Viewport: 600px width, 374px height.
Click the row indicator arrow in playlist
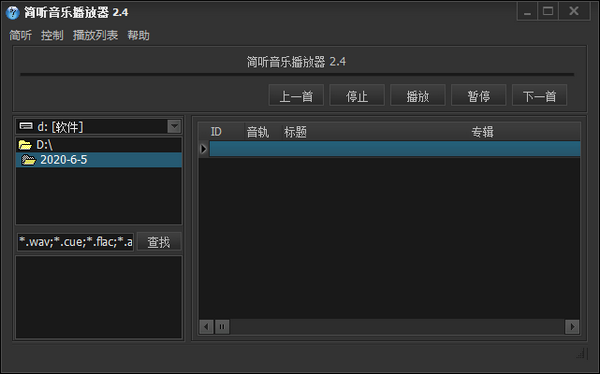click(x=204, y=149)
